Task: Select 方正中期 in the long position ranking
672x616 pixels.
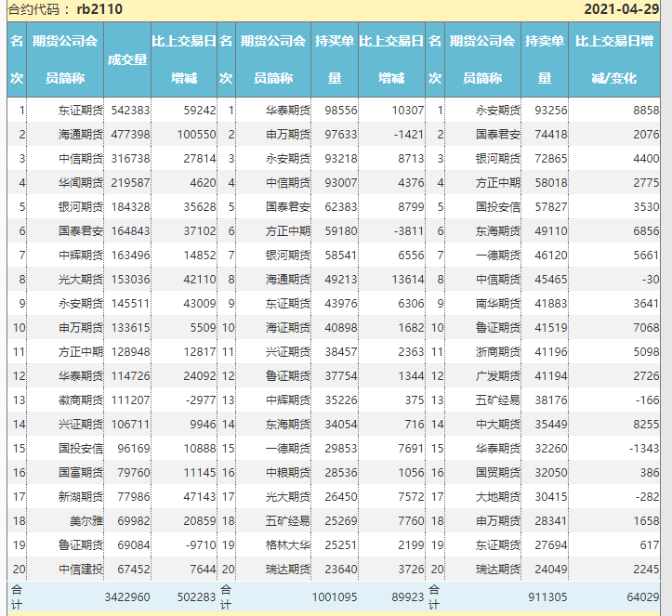Action: 287,231
